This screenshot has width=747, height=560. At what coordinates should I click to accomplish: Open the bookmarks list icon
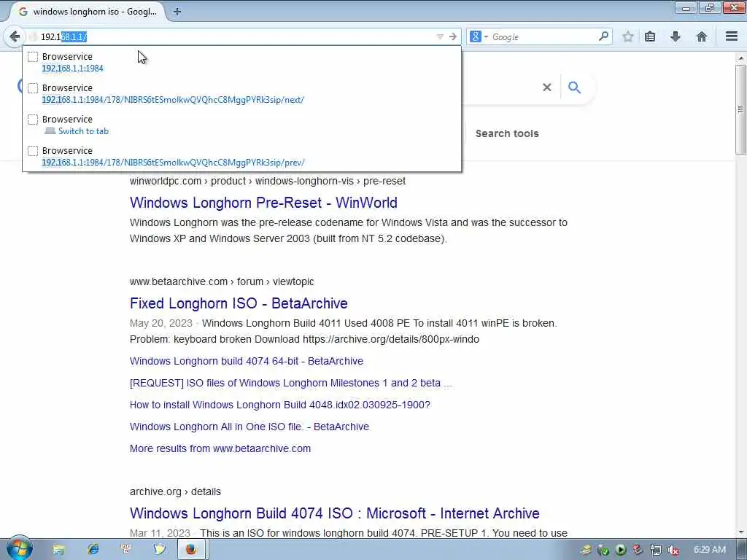click(x=650, y=36)
